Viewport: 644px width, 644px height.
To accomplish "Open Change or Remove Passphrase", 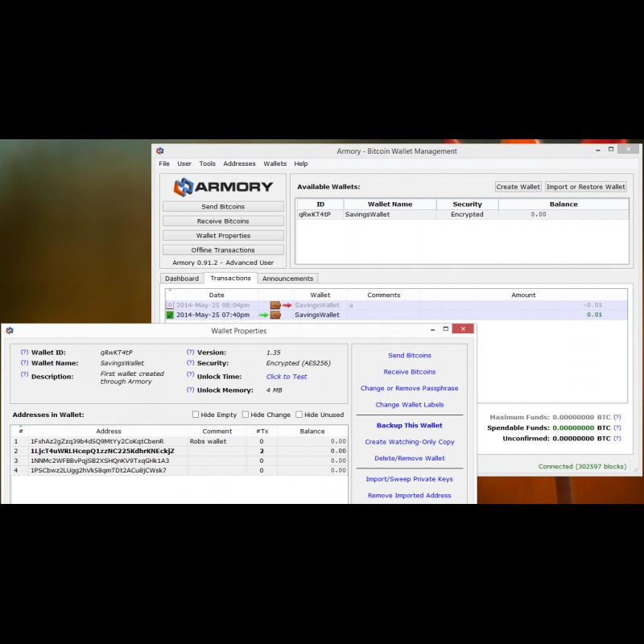I will [410, 388].
